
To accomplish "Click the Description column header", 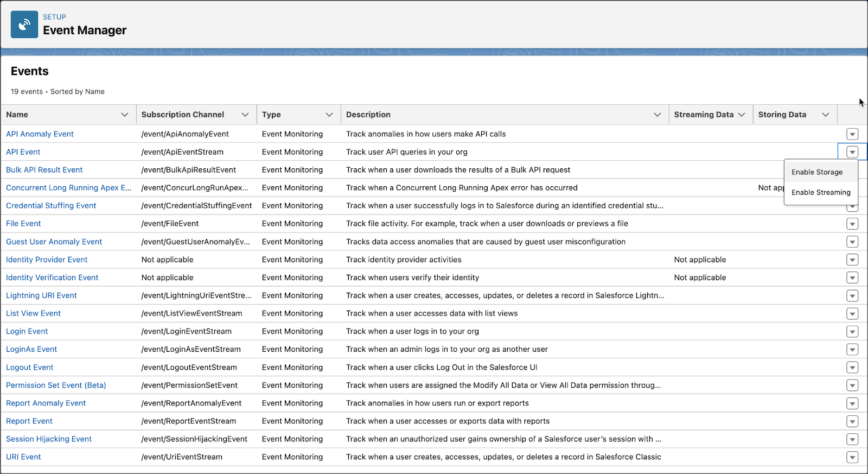I will tap(368, 115).
